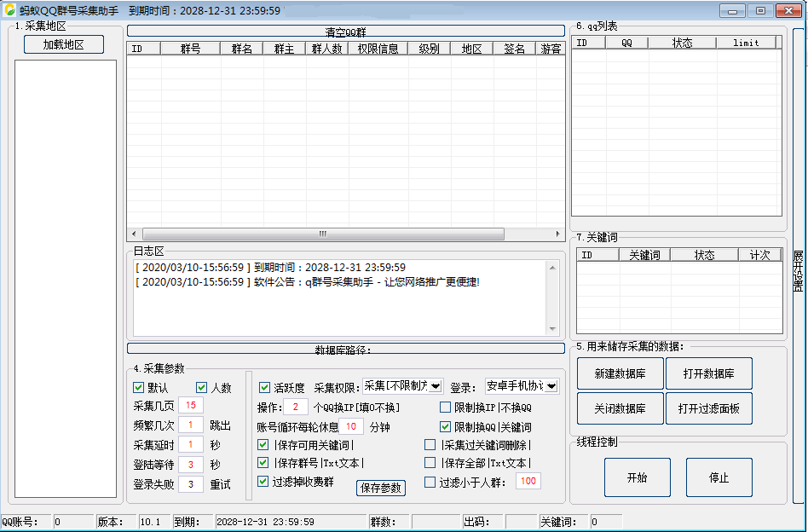Click the log area scroll-up arrow
The width and height of the screenshot is (808, 532).
552,268
